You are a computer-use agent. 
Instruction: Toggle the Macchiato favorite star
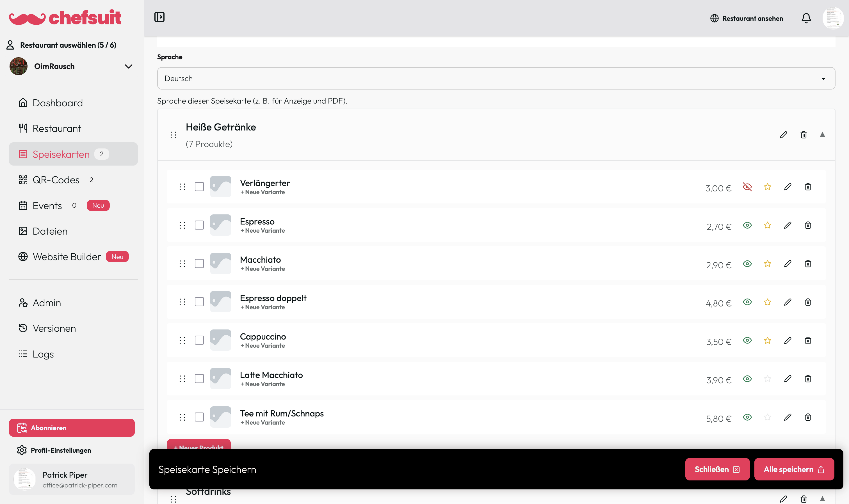[767, 264]
